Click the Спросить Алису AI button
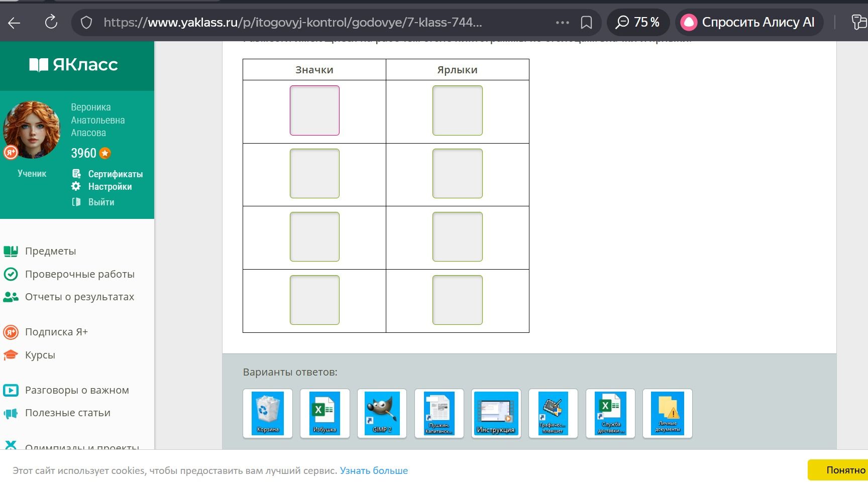This screenshot has height=488, width=868. 749,22
